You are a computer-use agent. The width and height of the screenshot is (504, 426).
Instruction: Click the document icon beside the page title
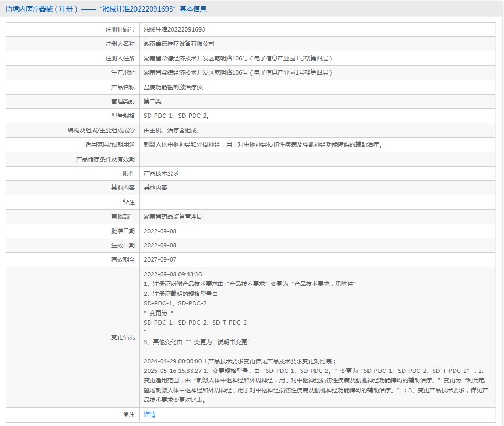9,9
